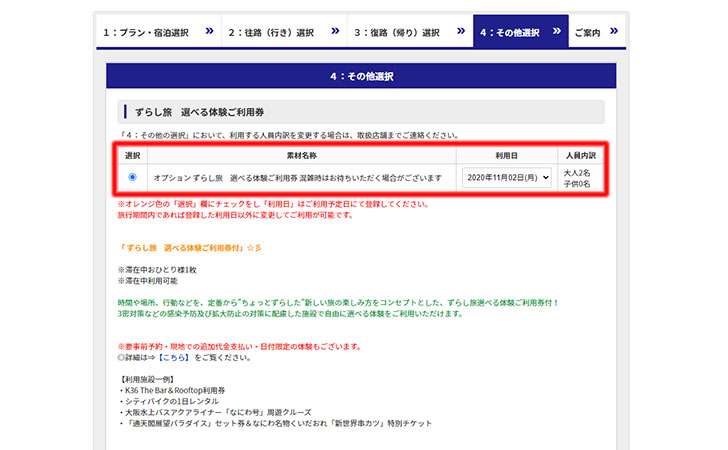Viewport: 728px width, 450px height.
Task: Open step tab 1：プラン・宿泊選択
Action: 159,32
